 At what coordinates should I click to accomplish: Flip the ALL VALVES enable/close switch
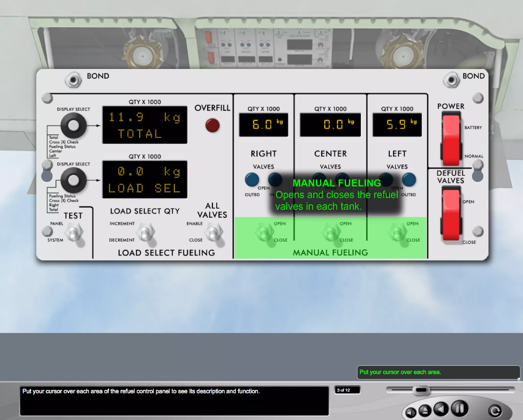click(213, 232)
